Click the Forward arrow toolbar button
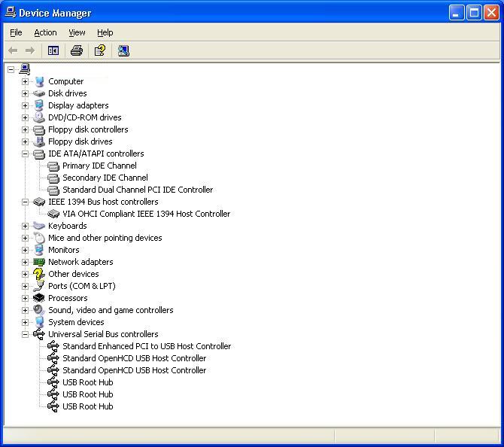The image size is (504, 447). [x=30, y=50]
